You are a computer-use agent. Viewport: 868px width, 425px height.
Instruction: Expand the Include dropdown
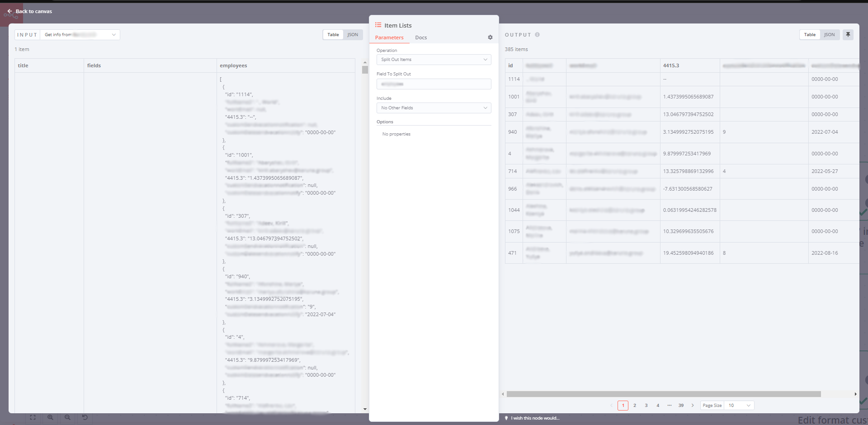pyautogui.click(x=434, y=108)
